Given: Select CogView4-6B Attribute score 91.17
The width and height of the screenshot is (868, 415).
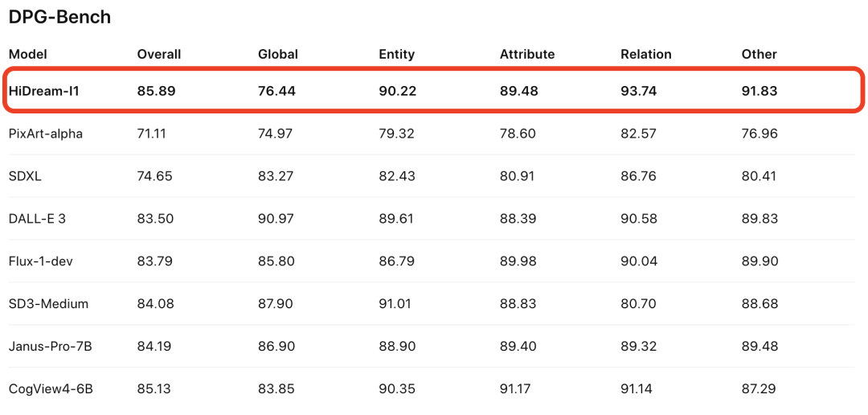Looking at the screenshot, I should point(518,389).
